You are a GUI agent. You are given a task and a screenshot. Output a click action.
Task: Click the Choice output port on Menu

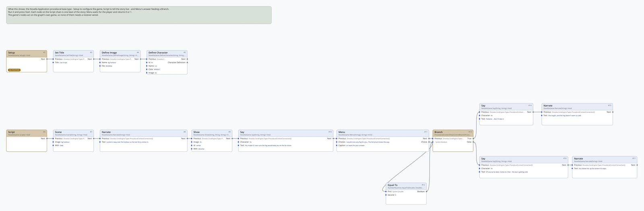[429, 142]
